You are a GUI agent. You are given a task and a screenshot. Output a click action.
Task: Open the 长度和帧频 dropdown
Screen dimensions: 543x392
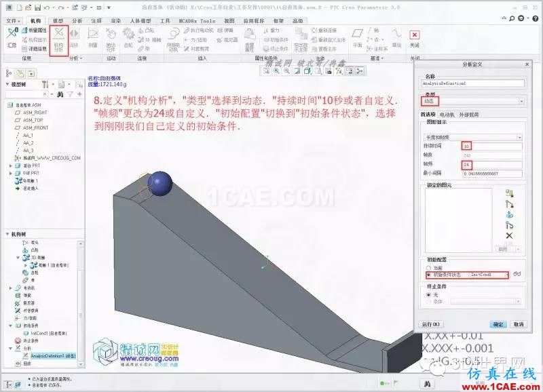point(472,138)
